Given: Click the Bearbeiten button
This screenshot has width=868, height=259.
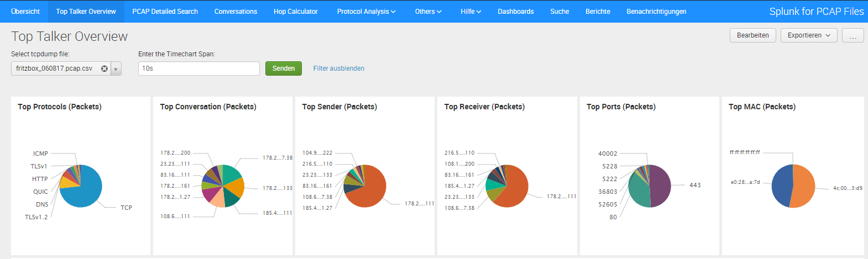Looking at the screenshot, I should (x=752, y=35).
